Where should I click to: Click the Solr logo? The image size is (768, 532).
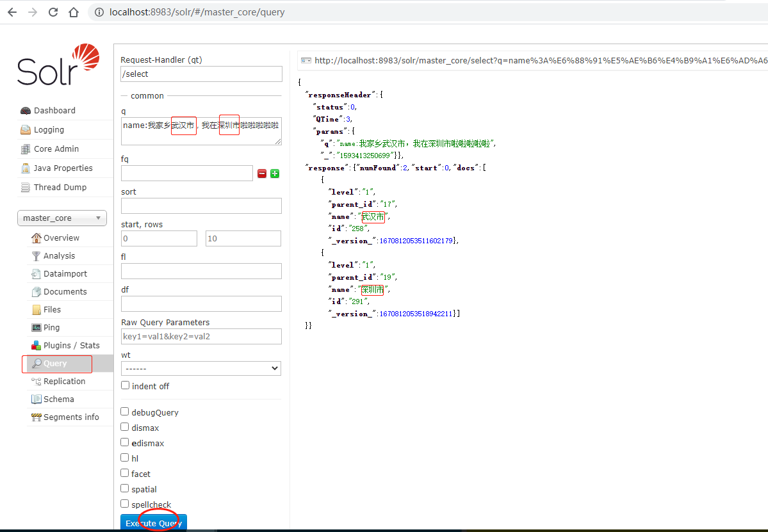coord(58,65)
